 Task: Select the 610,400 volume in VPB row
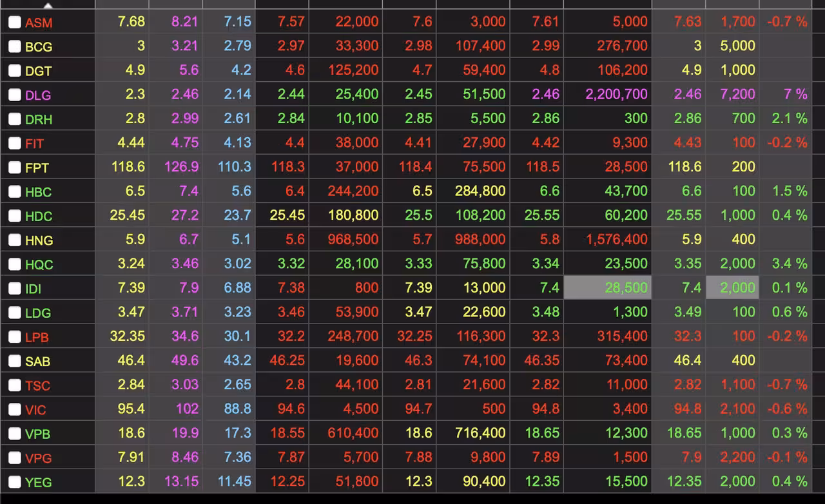[353, 432]
